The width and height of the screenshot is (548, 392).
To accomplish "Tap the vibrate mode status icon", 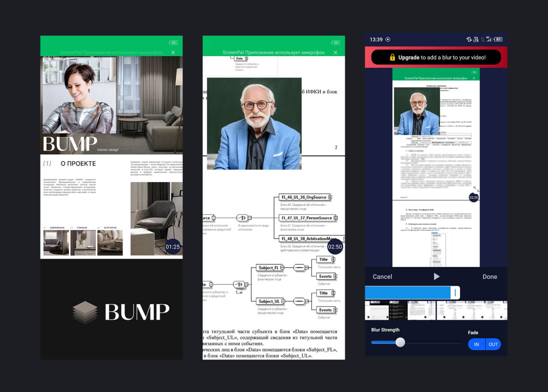I will click(469, 40).
